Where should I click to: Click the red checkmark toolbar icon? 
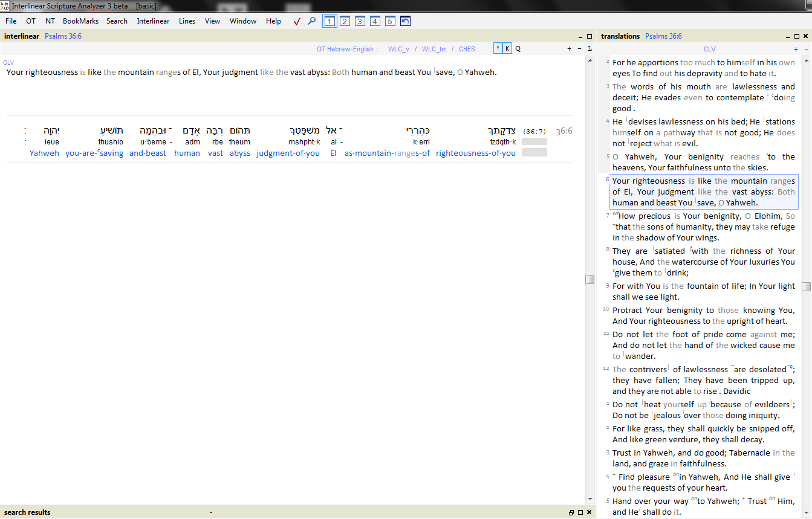coord(297,21)
